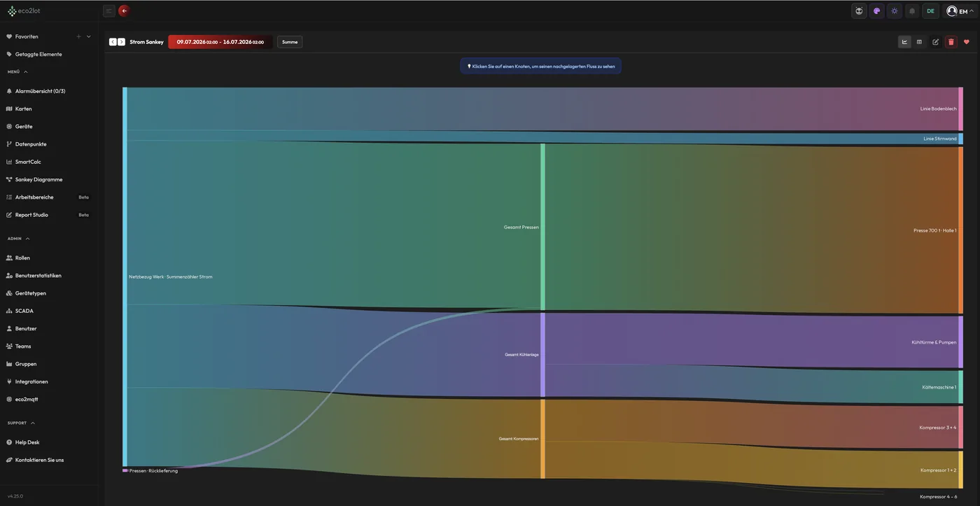Open notifications bell icon
The height and width of the screenshot is (506, 980).
tap(912, 10)
